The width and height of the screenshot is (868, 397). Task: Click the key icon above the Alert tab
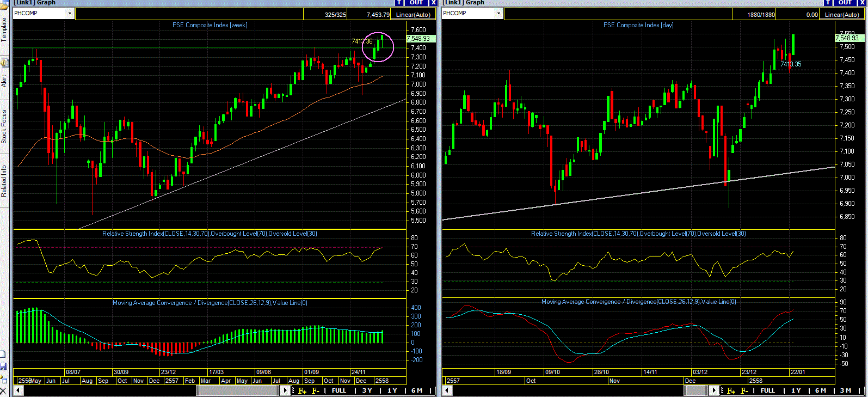4,63
